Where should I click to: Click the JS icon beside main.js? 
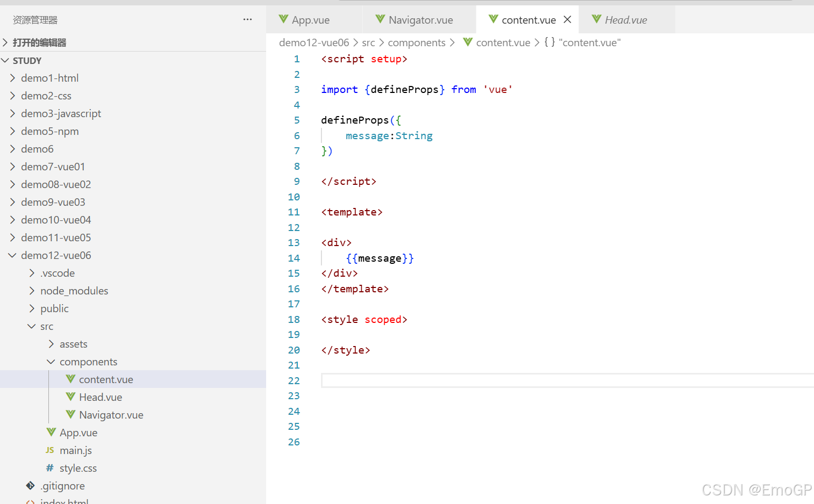(x=50, y=450)
